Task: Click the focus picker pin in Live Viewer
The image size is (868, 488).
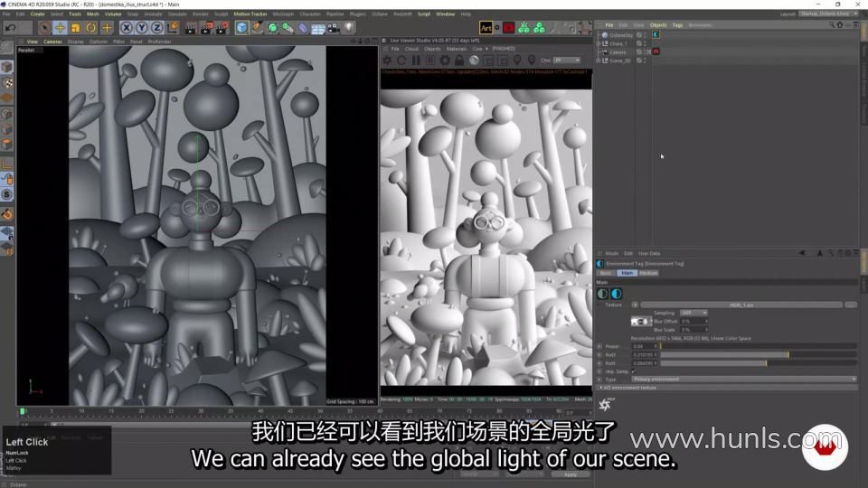Action: (x=517, y=61)
